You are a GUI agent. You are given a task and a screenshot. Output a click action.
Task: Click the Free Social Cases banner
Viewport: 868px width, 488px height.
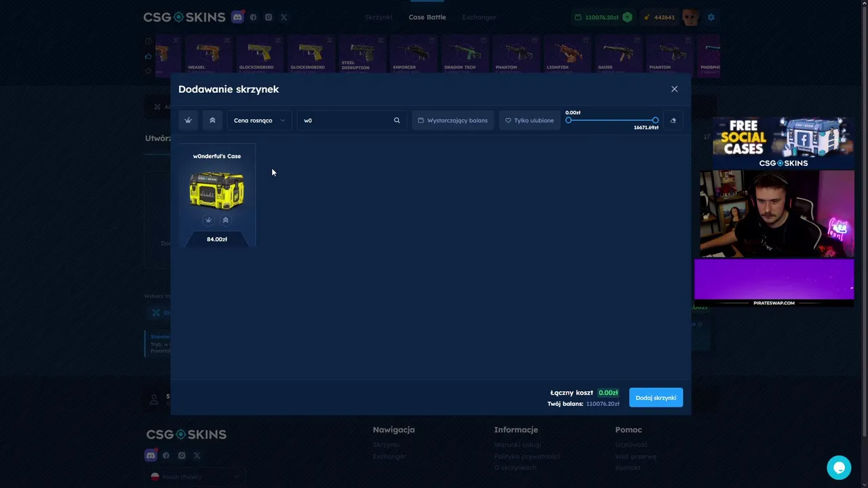click(783, 143)
